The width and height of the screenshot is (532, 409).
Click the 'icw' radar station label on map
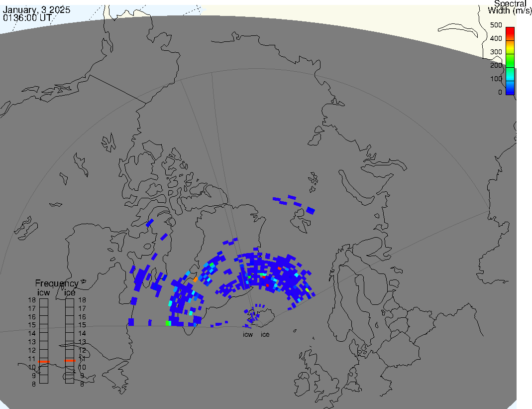[x=248, y=335]
